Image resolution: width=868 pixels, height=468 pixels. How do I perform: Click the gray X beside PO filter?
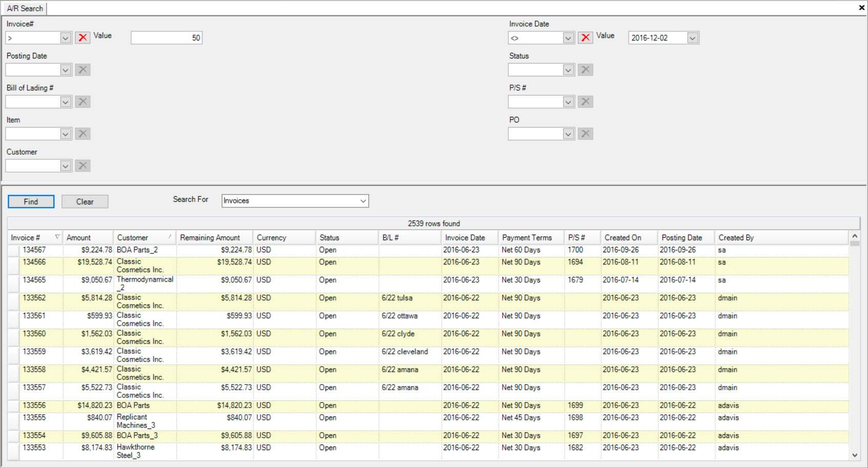(x=585, y=134)
